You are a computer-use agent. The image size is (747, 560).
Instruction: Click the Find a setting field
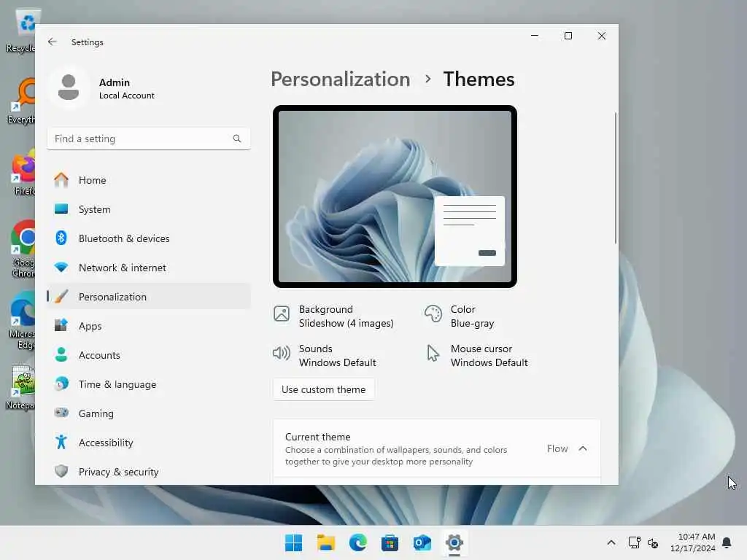[149, 139]
